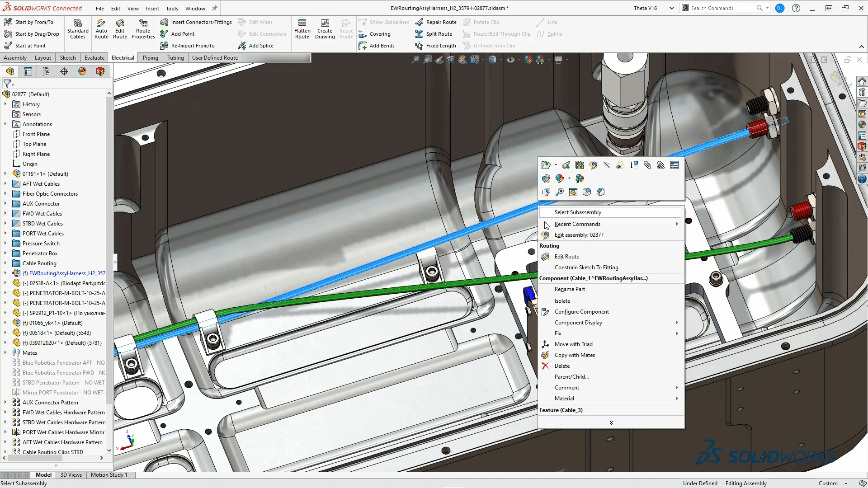The height and width of the screenshot is (488, 868).
Task: Choose Repair Route in the ribbon
Action: click(x=436, y=22)
